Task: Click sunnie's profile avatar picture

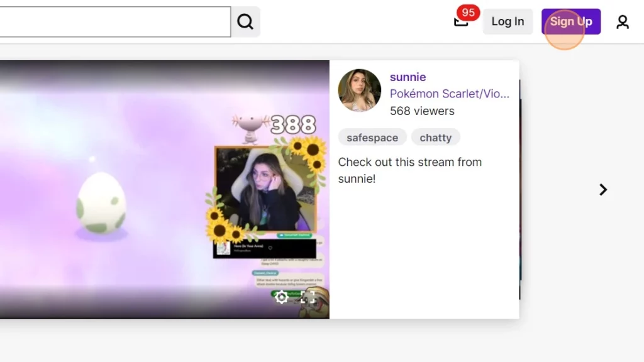Action: (x=359, y=90)
